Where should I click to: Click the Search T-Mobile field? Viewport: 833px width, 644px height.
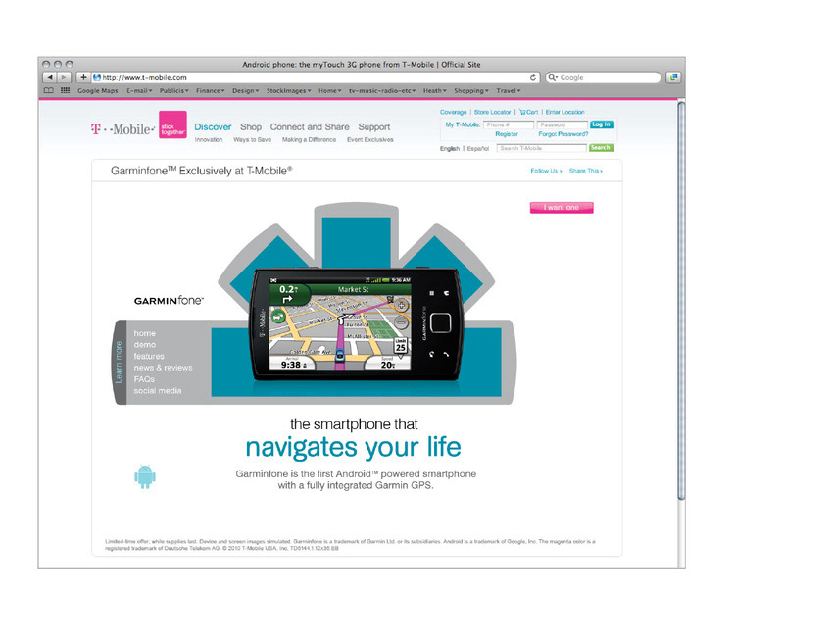[x=541, y=148]
